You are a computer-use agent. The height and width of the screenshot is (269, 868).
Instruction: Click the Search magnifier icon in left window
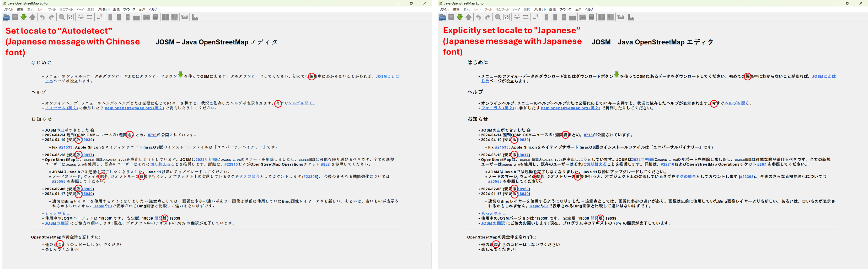pos(62,17)
